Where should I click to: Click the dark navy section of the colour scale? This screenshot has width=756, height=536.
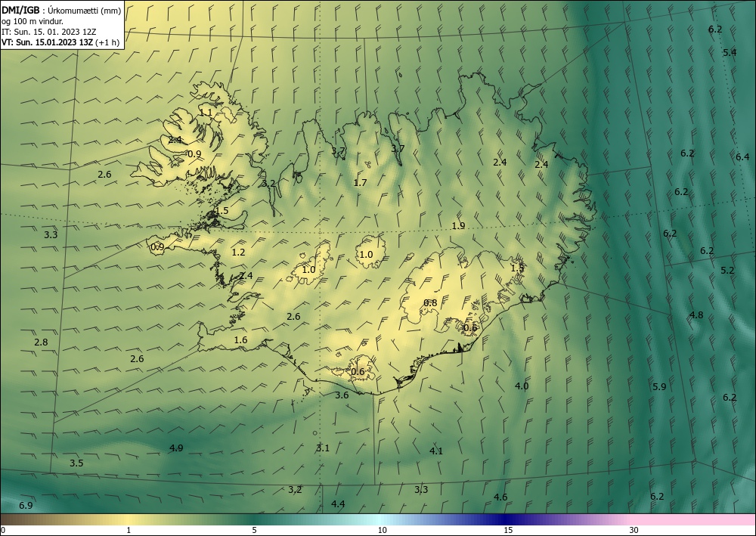(507, 519)
